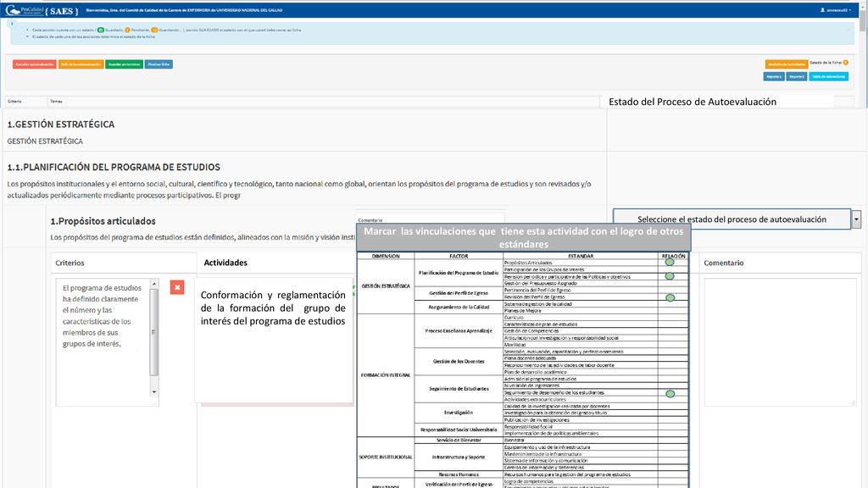Click the green Guardar sin terminar button
The height and width of the screenshot is (488, 868).
pos(125,64)
